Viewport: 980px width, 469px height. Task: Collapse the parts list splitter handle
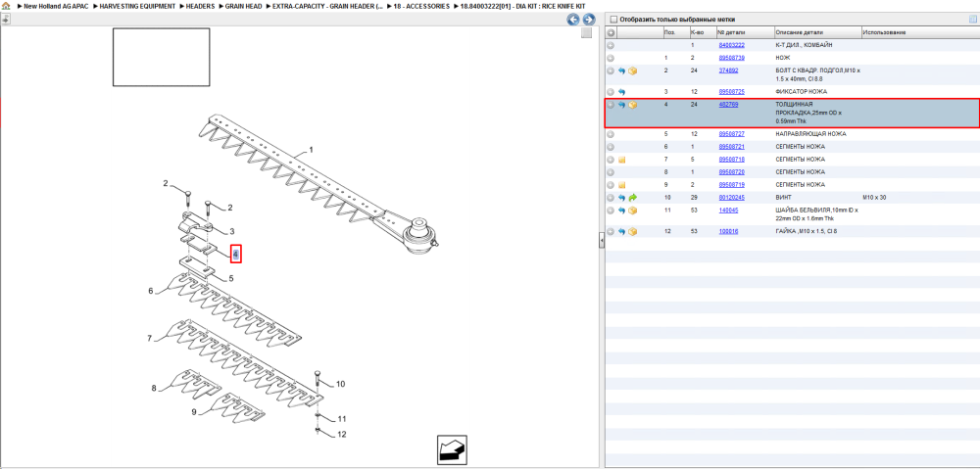[602, 242]
